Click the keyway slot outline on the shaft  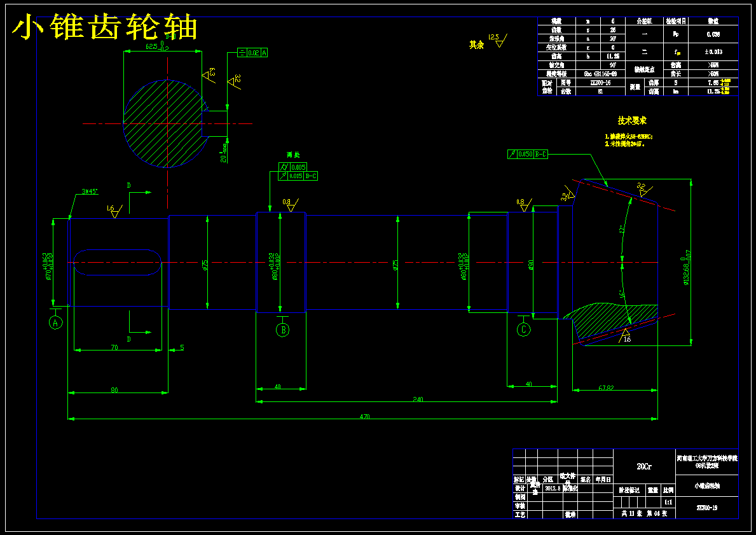(x=118, y=263)
